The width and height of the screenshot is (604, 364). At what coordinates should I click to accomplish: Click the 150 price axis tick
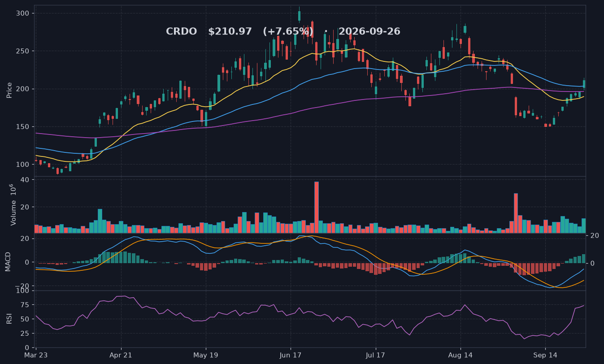pos(23,126)
